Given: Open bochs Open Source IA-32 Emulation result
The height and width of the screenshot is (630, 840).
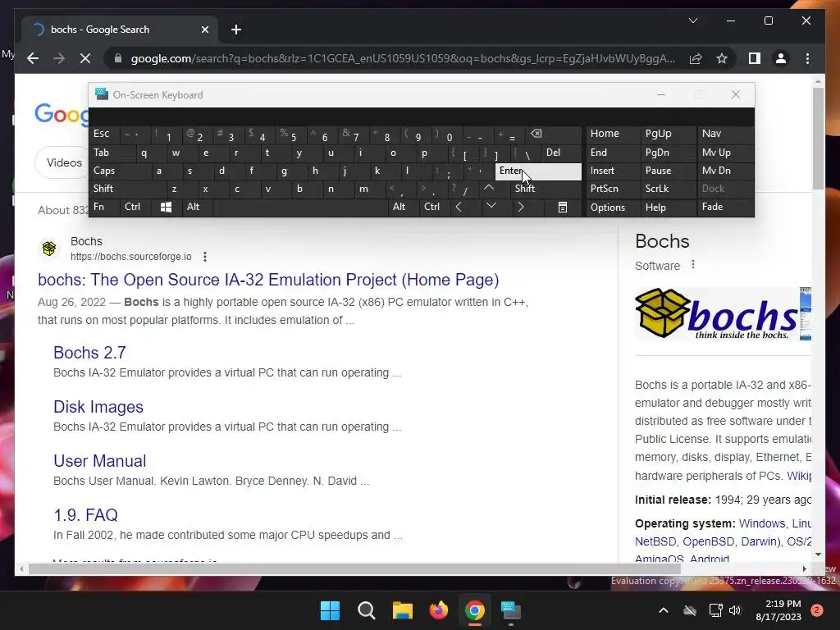Looking at the screenshot, I should click(268, 280).
